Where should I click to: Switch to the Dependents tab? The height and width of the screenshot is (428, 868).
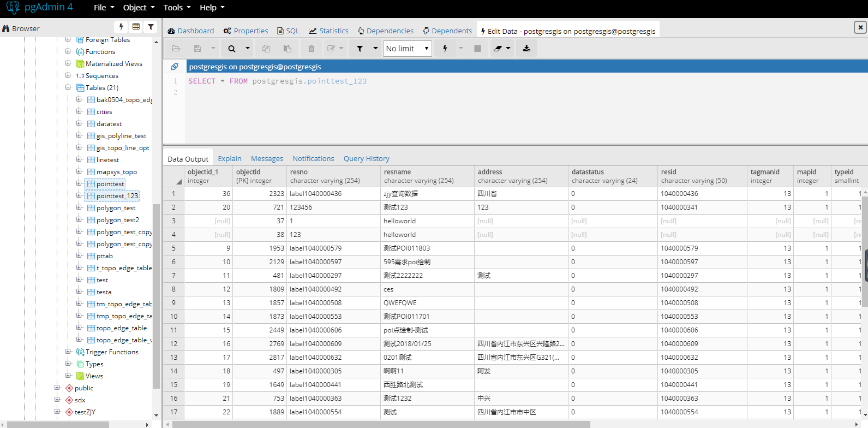(447, 31)
